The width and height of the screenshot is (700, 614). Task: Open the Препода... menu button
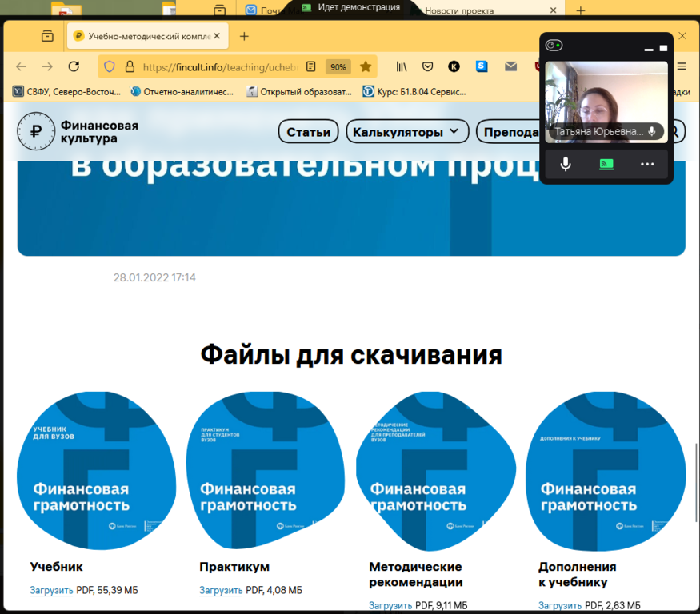[509, 132]
